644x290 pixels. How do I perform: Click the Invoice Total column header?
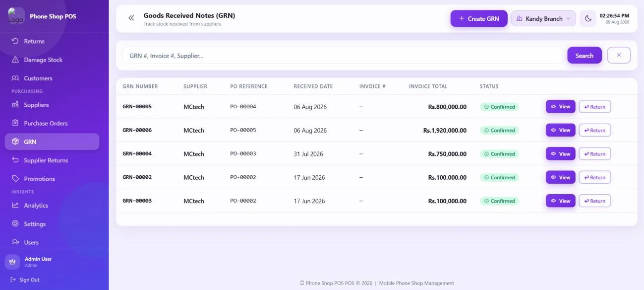428,86
